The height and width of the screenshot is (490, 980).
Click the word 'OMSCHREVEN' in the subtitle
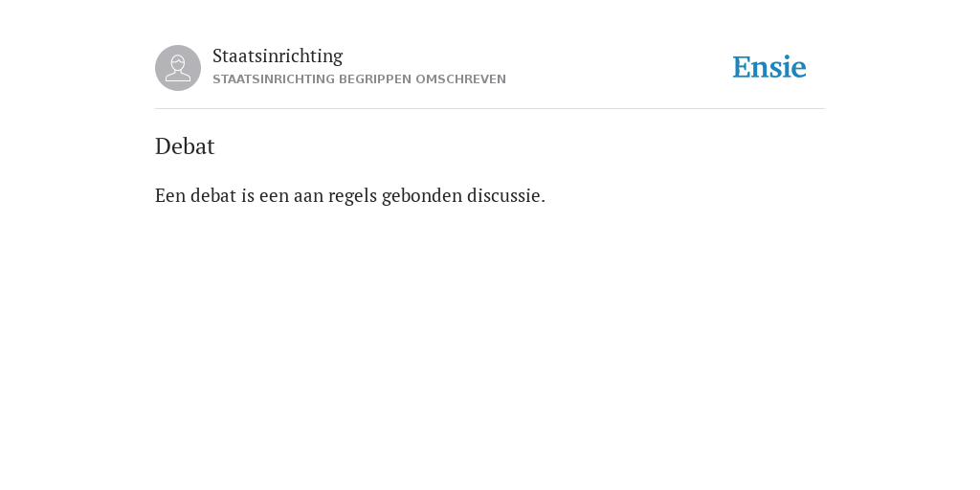pos(460,79)
